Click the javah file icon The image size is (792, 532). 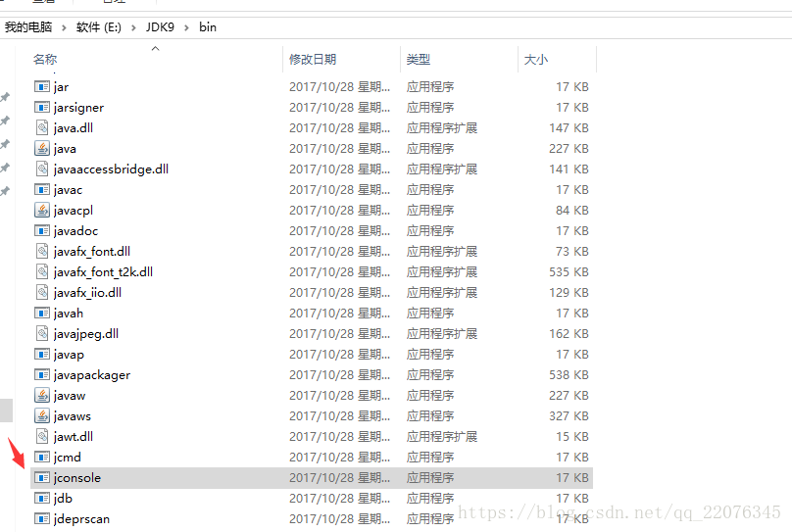(42, 313)
